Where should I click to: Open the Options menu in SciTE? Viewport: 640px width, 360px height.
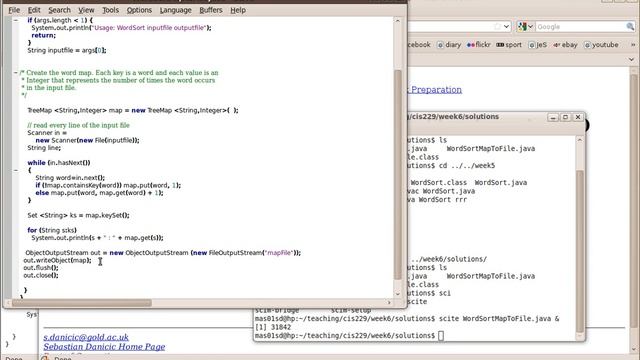point(139,10)
